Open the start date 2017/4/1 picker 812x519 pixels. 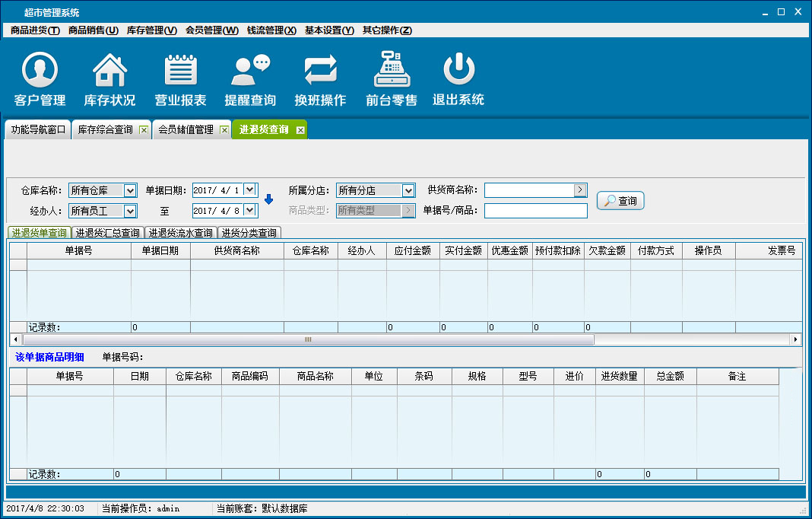(x=250, y=189)
